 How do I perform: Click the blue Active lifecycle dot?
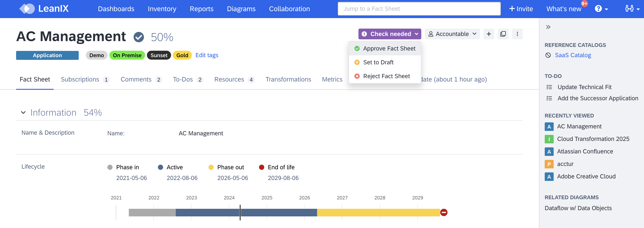(161, 167)
